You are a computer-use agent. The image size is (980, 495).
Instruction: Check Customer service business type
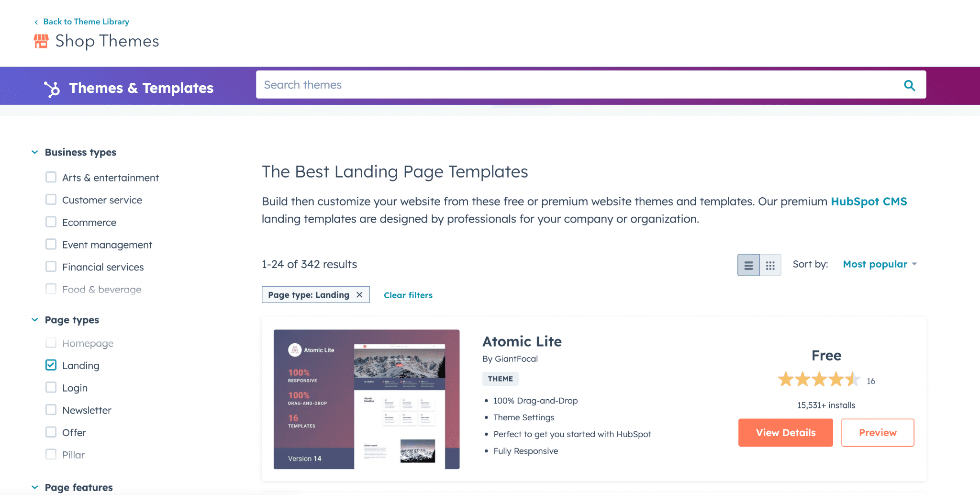tap(51, 200)
